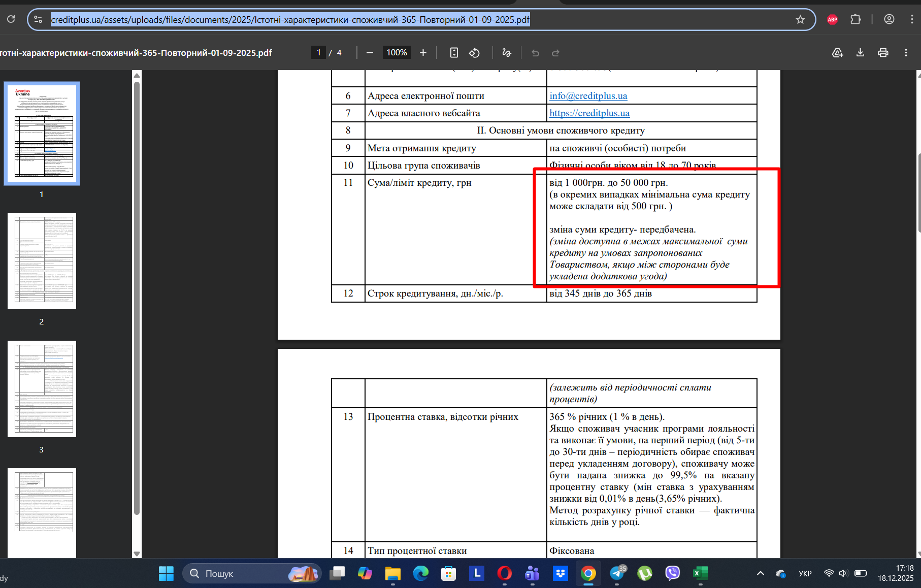
Task: Print the PDF document
Action: click(x=883, y=53)
